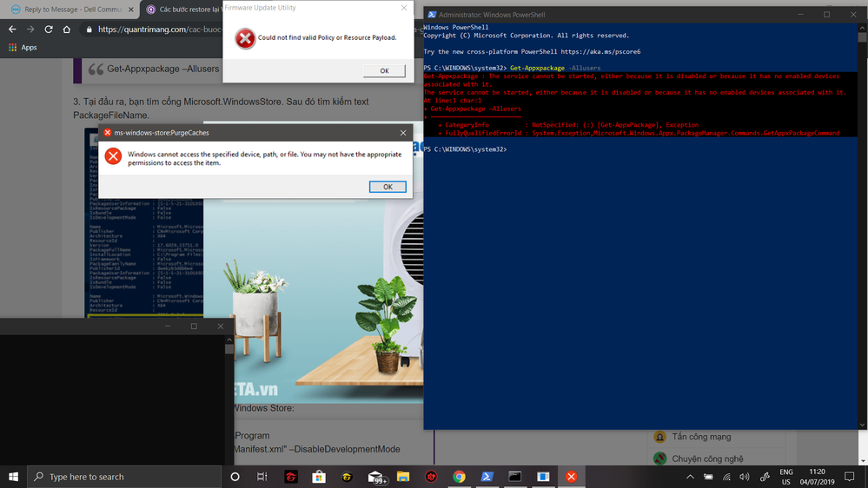Close the Reply to Message - Dell tab
The image size is (868, 488).
[131, 10]
